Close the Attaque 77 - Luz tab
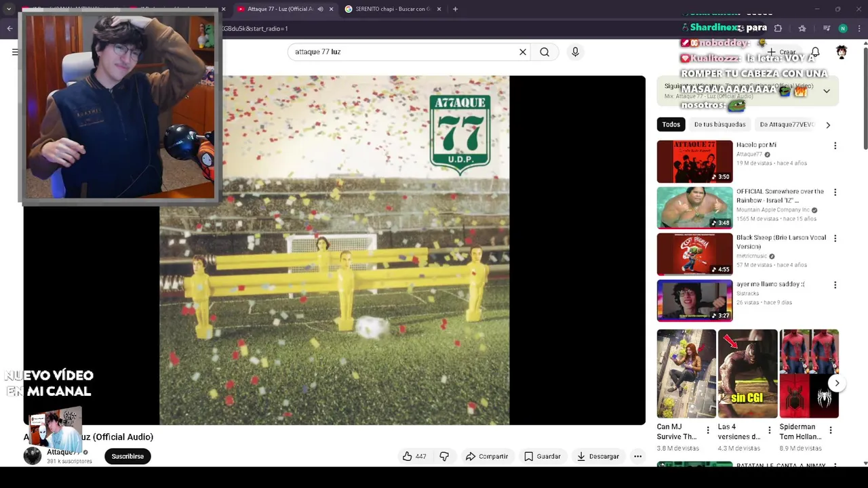 click(x=331, y=9)
